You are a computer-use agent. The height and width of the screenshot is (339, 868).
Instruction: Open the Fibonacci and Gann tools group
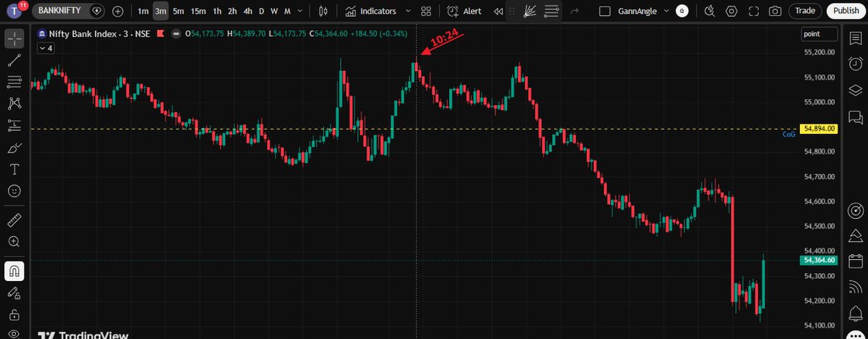coord(14,82)
